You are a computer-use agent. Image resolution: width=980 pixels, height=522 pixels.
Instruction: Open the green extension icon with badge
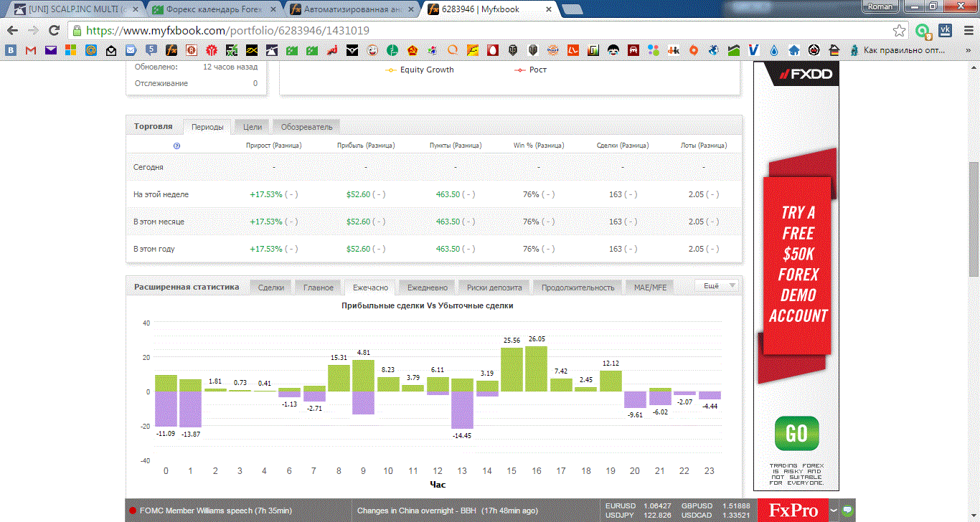(x=923, y=31)
